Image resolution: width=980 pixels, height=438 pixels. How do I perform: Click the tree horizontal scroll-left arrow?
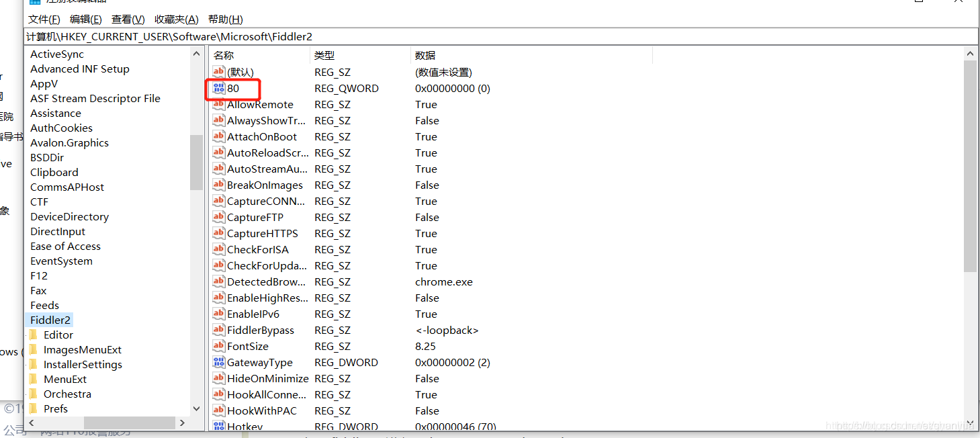pos(32,423)
